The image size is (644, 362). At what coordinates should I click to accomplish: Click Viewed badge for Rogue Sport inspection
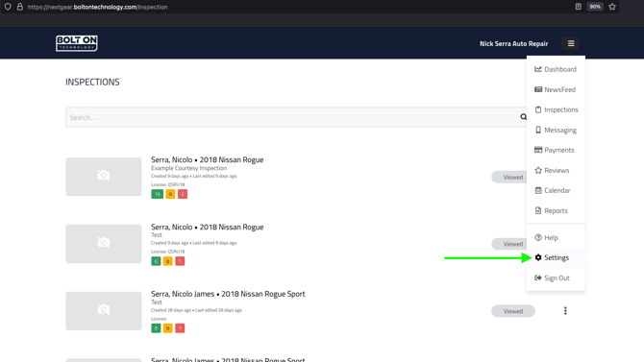pos(513,311)
